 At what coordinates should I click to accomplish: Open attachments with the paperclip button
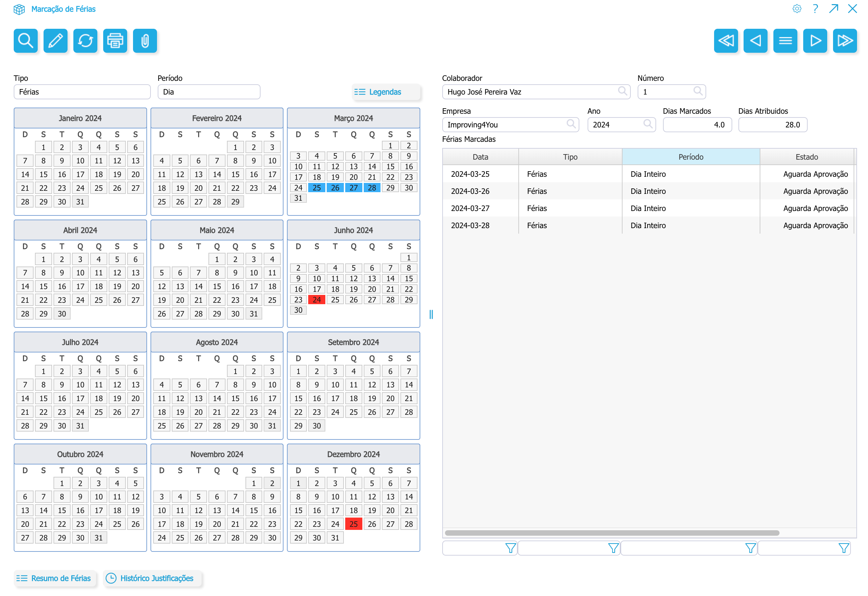pyautogui.click(x=145, y=40)
